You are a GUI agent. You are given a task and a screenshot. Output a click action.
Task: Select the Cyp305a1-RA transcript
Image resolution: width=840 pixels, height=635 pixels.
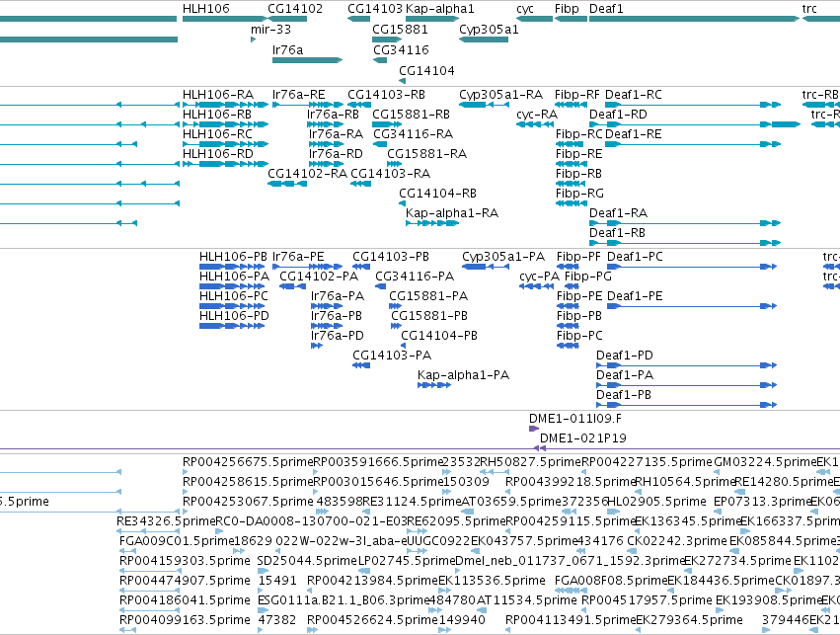pos(484,105)
